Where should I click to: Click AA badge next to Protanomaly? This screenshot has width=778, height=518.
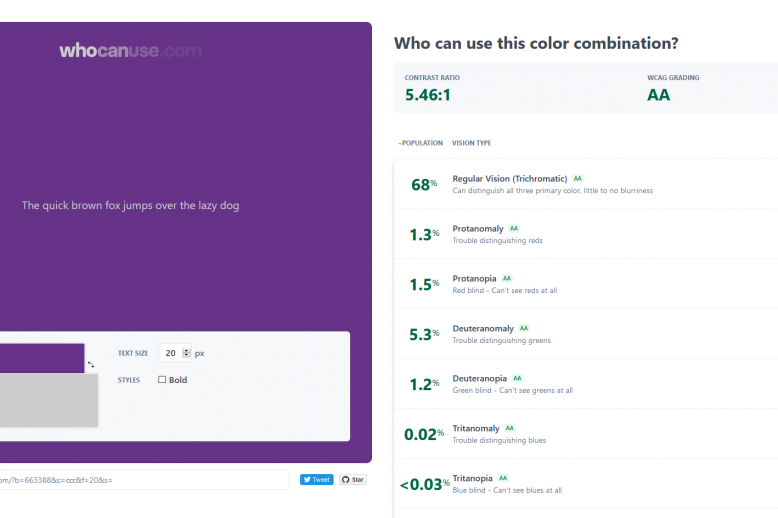[x=514, y=229]
